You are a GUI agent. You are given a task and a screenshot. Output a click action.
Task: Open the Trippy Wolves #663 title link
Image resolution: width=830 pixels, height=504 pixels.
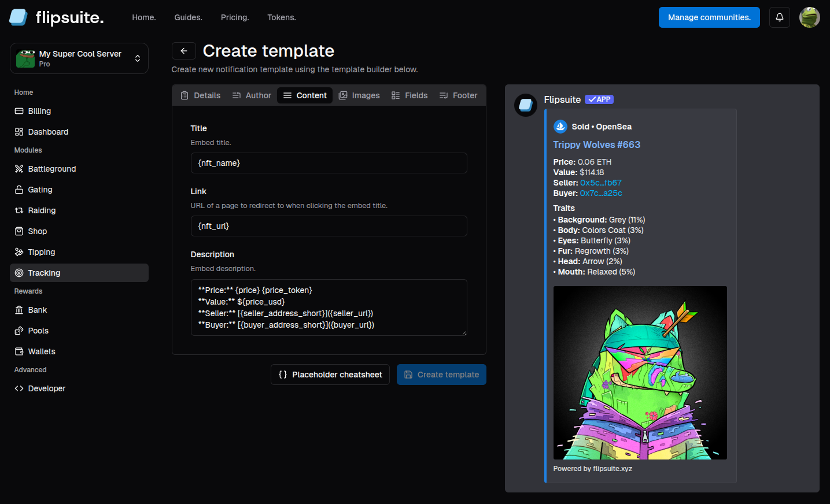pyautogui.click(x=597, y=144)
